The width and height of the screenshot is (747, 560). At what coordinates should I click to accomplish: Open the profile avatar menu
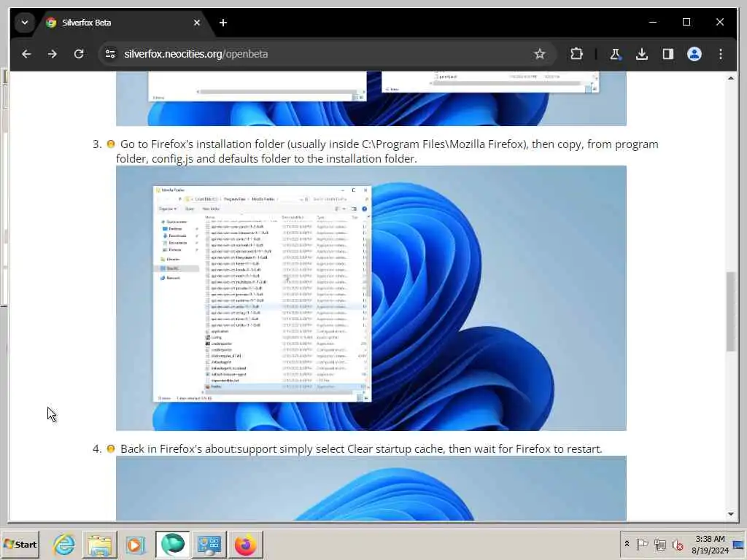[694, 54]
